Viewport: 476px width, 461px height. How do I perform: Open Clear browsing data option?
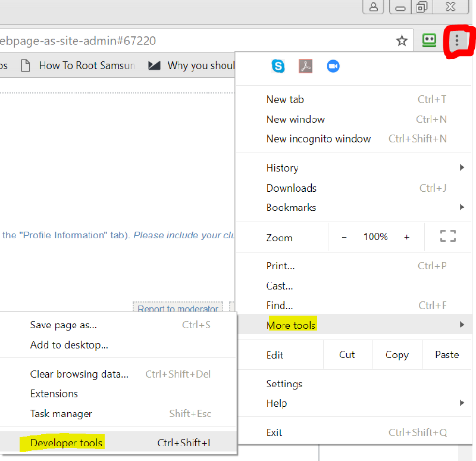point(79,374)
